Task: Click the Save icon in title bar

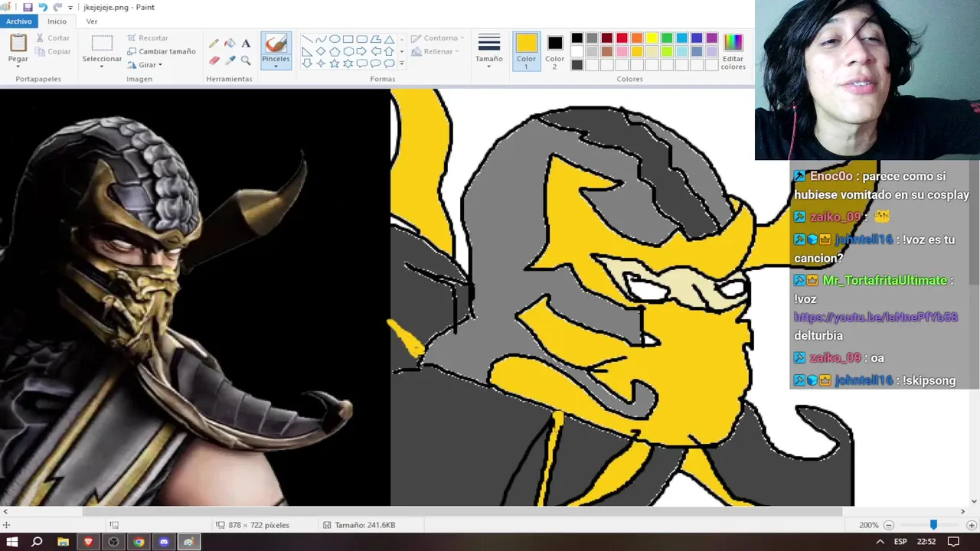Action: point(28,7)
